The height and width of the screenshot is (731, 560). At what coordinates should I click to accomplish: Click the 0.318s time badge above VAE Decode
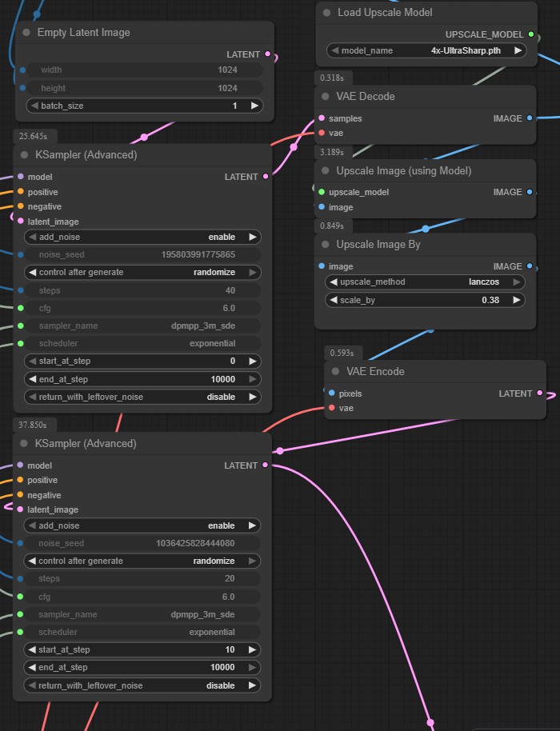(334, 78)
